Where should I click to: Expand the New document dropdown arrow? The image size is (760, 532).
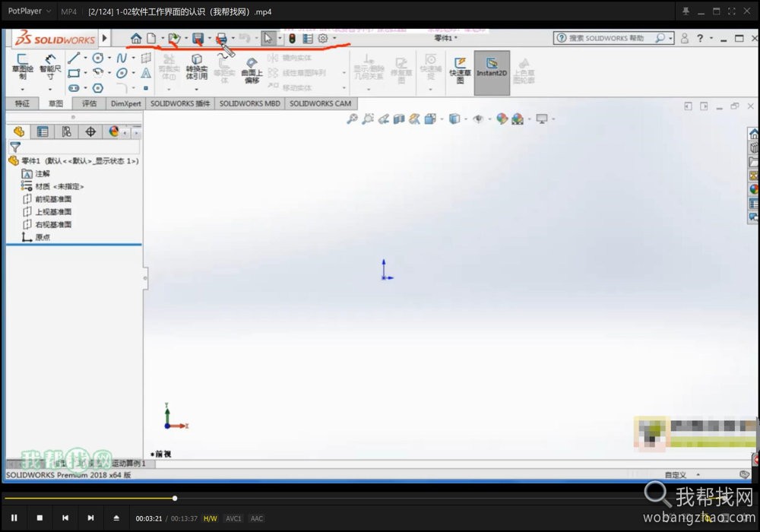(x=163, y=38)
